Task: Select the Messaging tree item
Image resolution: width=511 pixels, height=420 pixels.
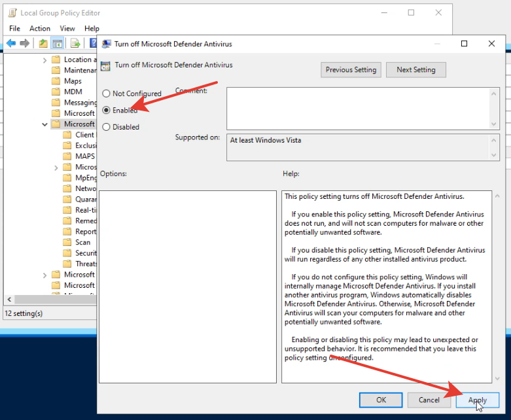Action: click(x=80, y=102)
